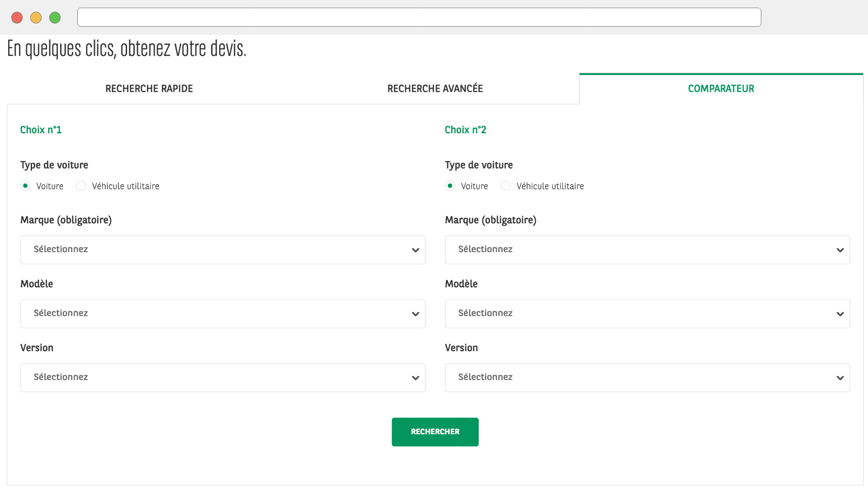Open the Version select box under Choix n°1
Image resolution: width=868 pixels, height=488 pixels.
point(222,378)
